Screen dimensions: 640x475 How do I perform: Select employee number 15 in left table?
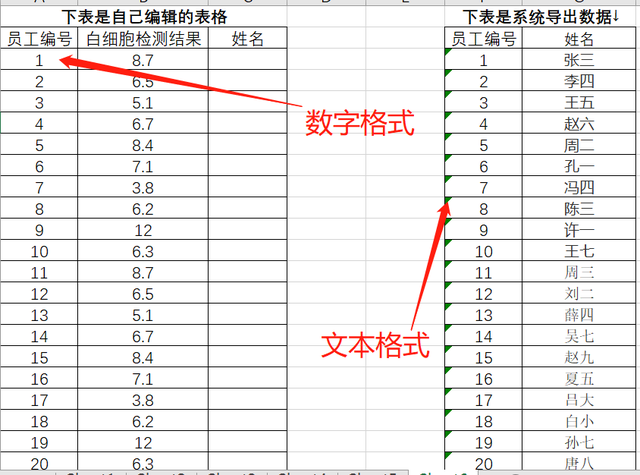(39, 357)
